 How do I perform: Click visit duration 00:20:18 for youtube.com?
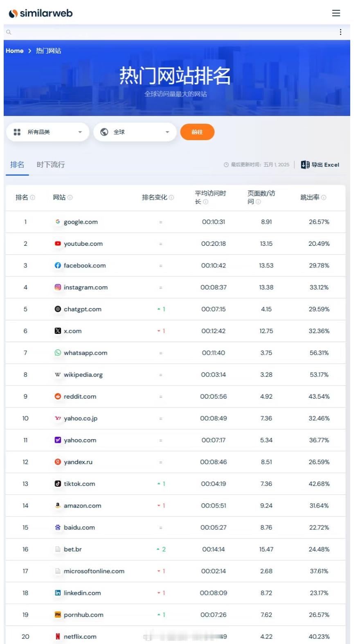coord(213,244)
